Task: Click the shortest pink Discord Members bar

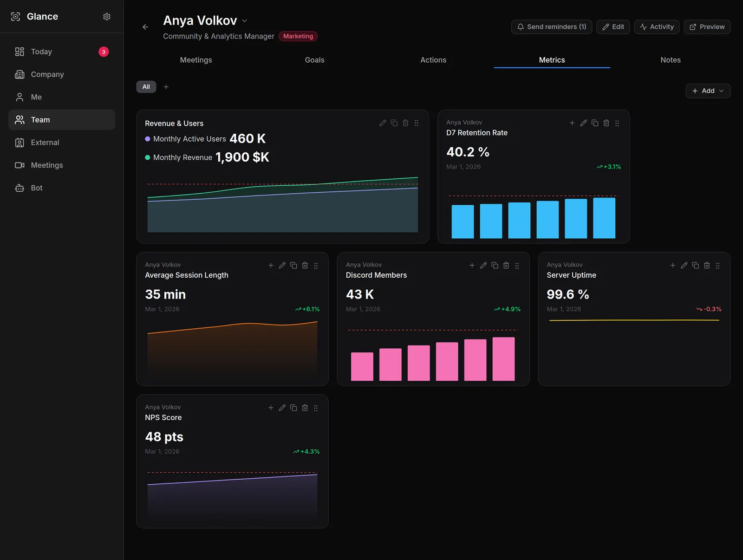Action: coord(362,367)
